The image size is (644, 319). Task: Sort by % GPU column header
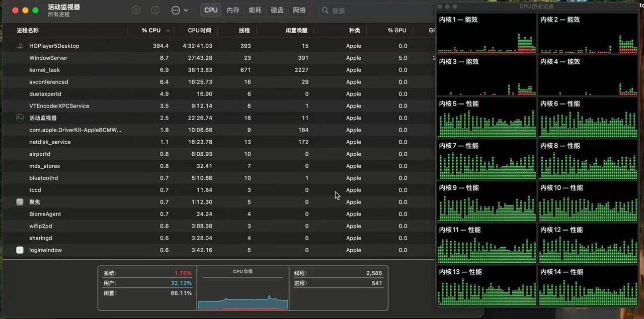pos(397,31)
